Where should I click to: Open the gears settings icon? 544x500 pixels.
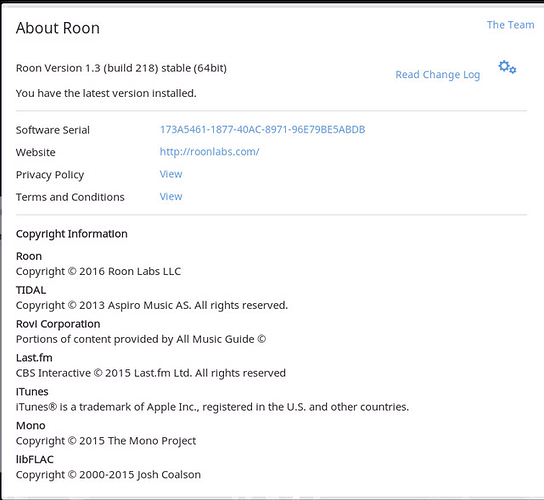pos(507,67)
